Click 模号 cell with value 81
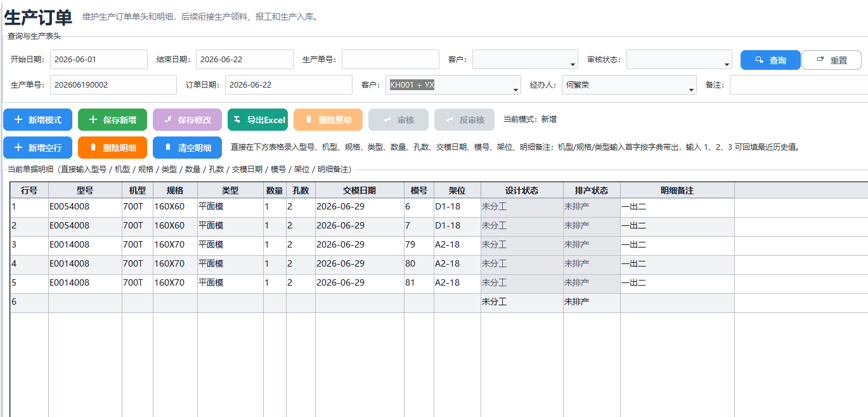Image resolution: width=868 pixels, height=417 pixels. coord(419,284)
